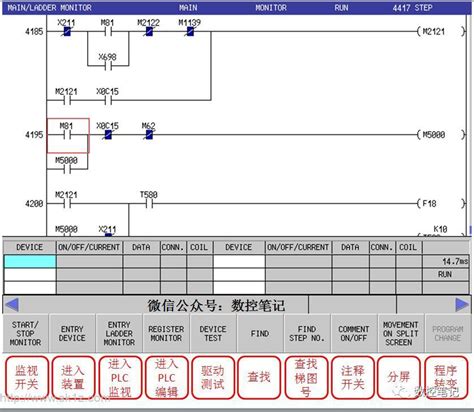Click the DEVICE TEST button
Screen dimensions: 474x412
point(213,333)
